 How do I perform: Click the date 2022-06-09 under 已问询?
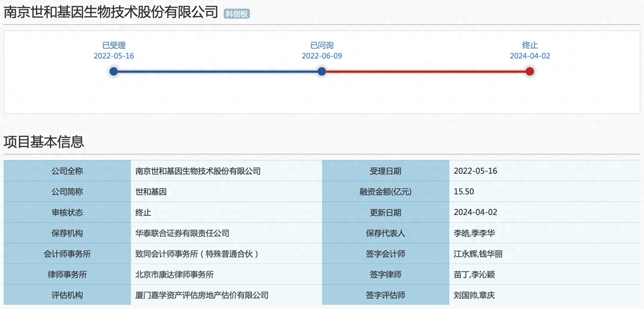click(322, 56)
